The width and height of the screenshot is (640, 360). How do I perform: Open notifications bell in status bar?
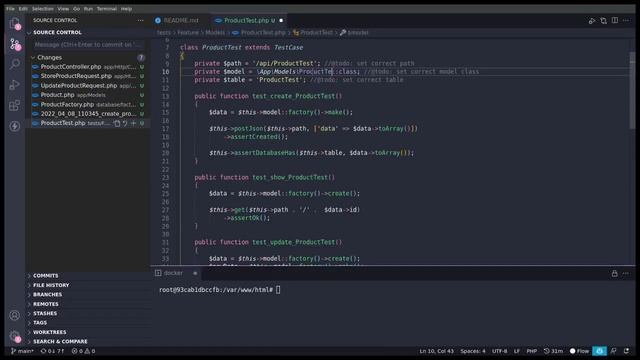click(627, 351)
